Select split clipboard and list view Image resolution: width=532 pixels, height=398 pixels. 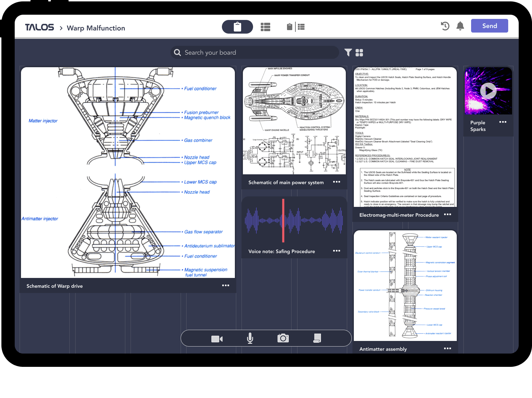296,27
